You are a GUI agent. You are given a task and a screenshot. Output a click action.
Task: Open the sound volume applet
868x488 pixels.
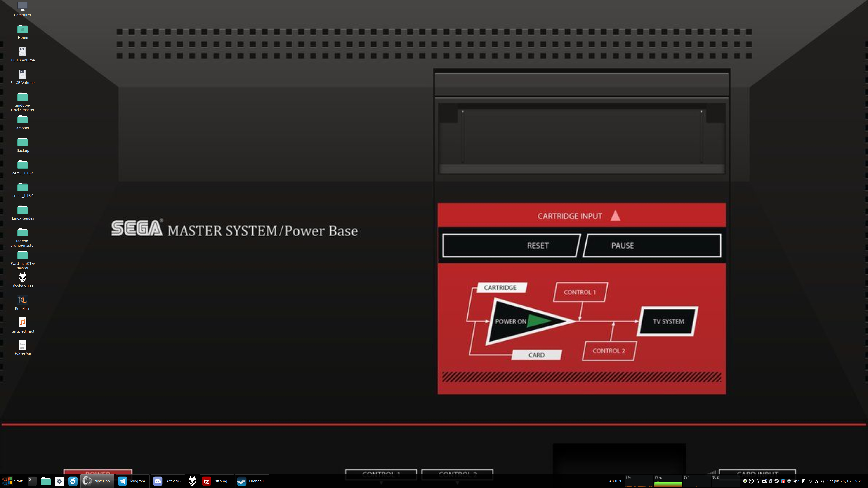(x=823, y=481)
